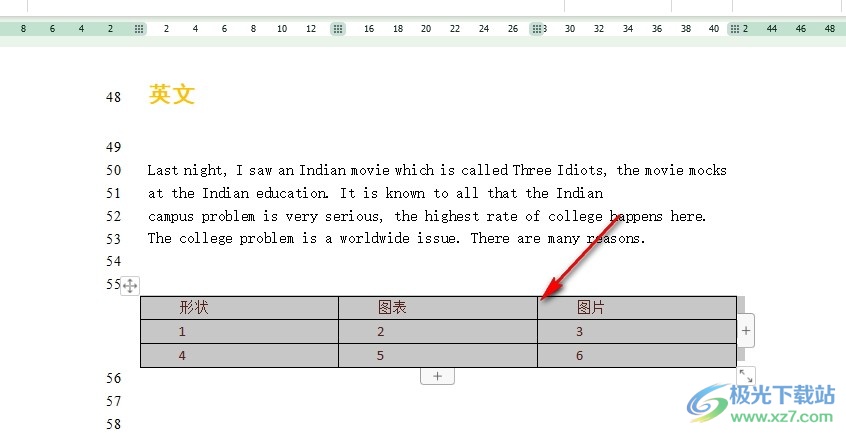Click the table cell containing 形状
846x433 pixels.
pyautogui.click(x=240, y=308)
